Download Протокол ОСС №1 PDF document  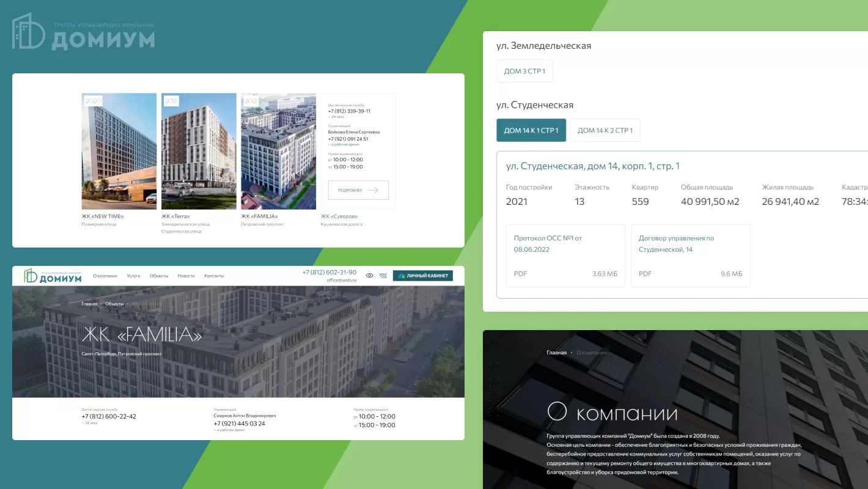tap(565, 255)
